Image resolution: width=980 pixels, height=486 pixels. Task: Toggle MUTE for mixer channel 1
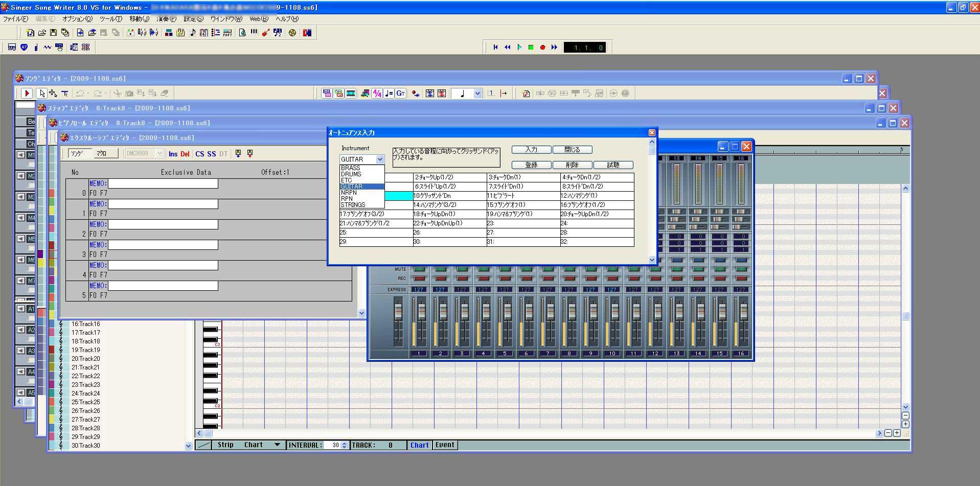(419, 269)
